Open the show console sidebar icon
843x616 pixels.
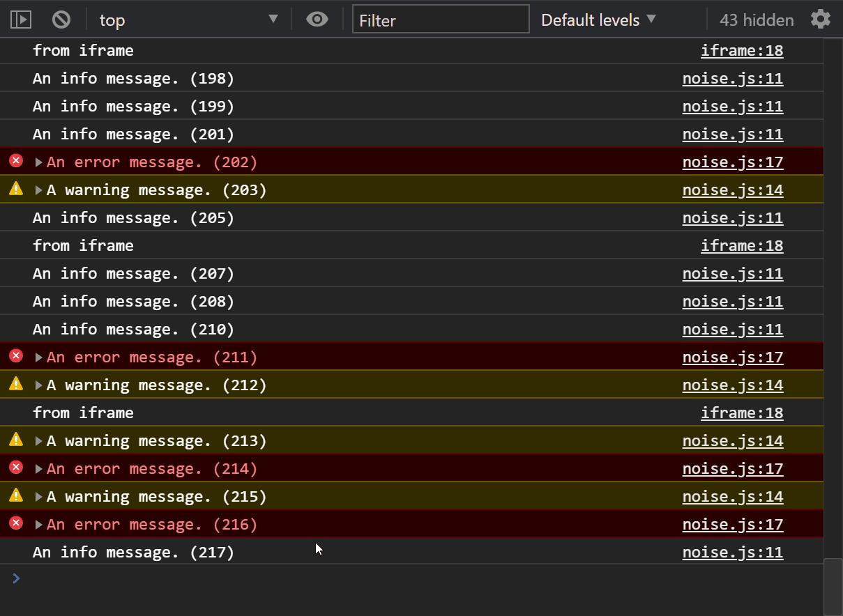coord(20,20)
